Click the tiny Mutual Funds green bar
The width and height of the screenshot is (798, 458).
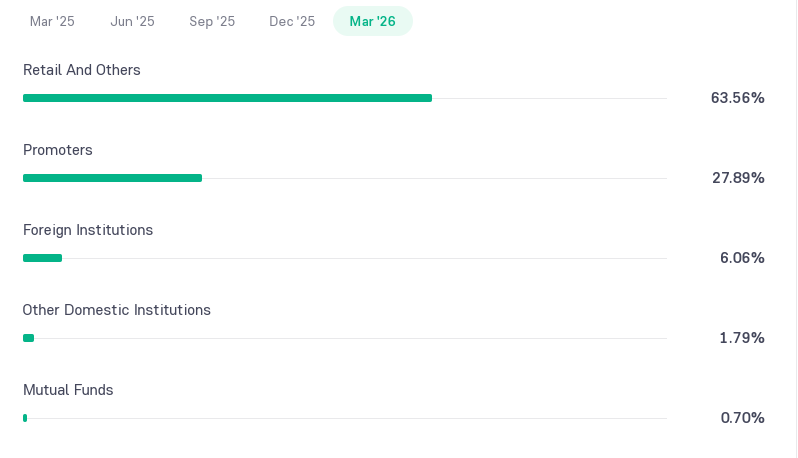(25, 418)
